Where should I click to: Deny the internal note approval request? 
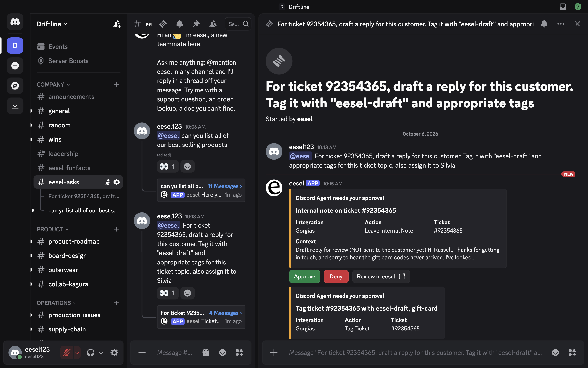pyautogui.click(x=336, y=276)
